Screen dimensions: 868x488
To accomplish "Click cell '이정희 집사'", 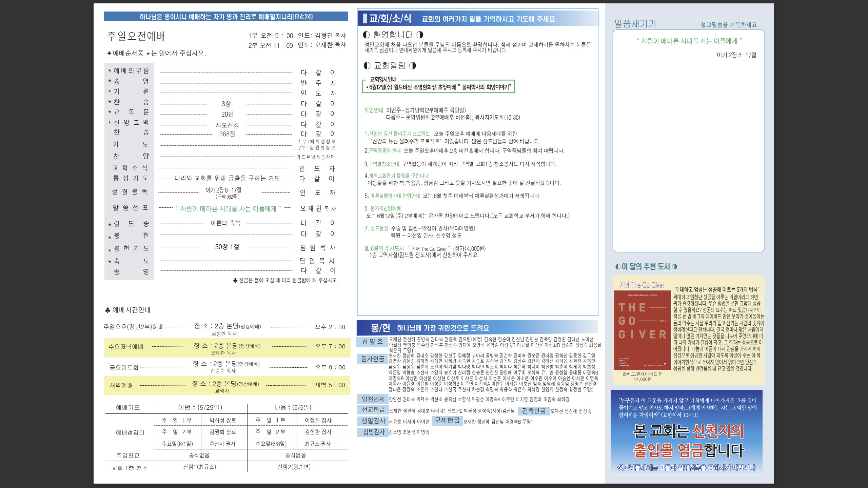I will [318, 420].
